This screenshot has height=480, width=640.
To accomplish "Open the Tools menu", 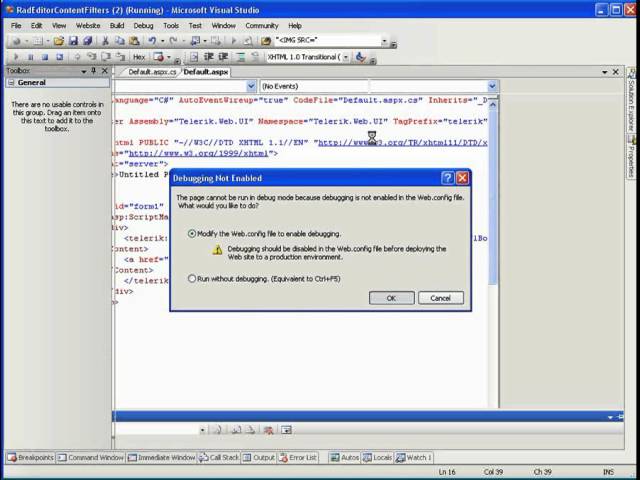I will pyautogui.click(x=171, y=25).
